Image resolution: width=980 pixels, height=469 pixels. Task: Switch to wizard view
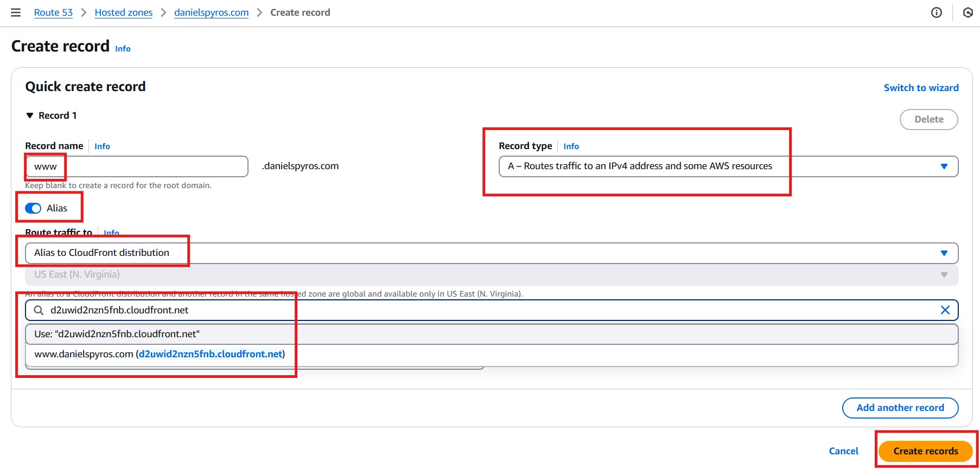point(921,88)
